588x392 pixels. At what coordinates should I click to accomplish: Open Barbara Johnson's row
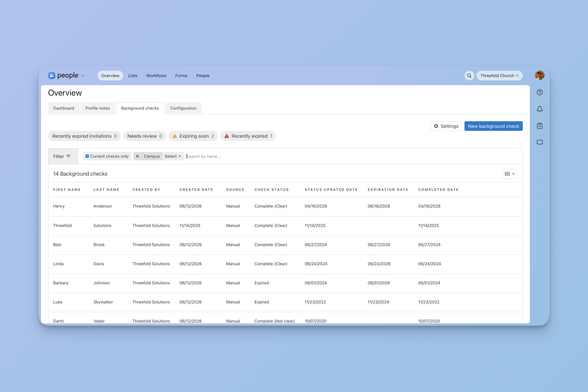(x=285, y=283)
